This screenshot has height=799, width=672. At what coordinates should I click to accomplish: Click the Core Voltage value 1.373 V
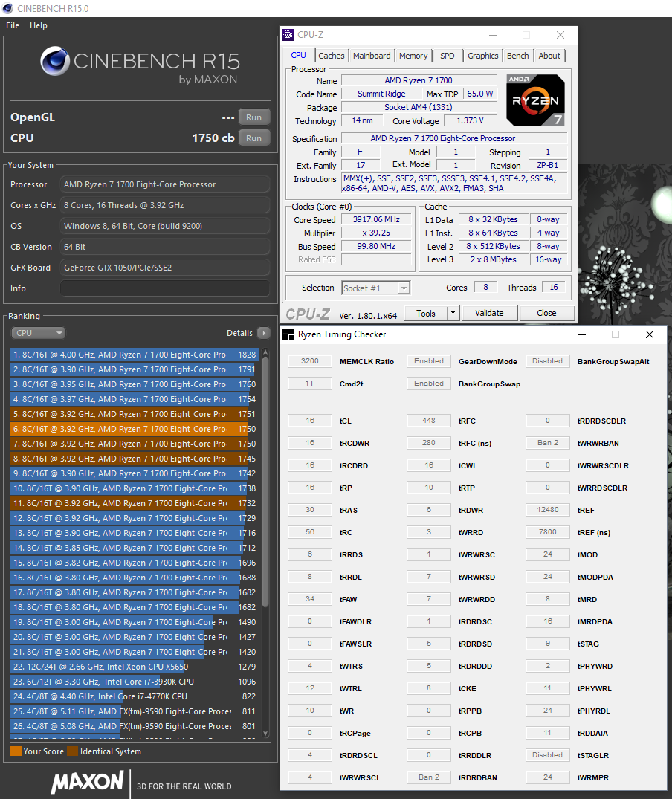[470, 120]
